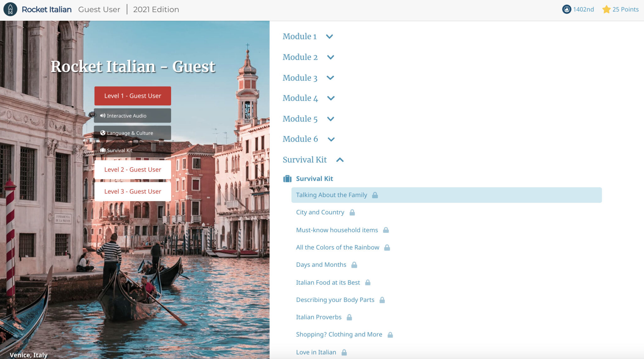The width and height of the screenshot is (644, 359).
Task: Collapse the Survival Kit section chevron
Action: point(340,160)
